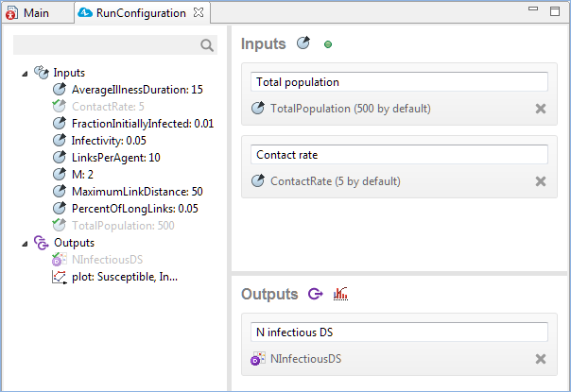571x392 pixels.
Task: Collapse the Inputs tree node
Action: pos(25,74)
